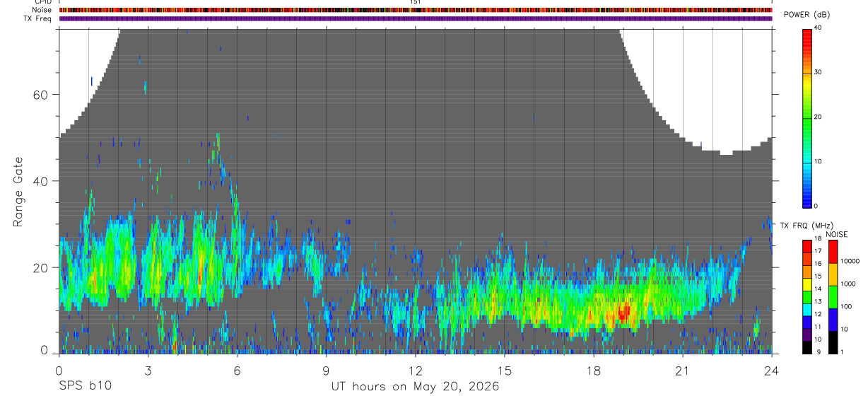Click the x-axis label 18
Viewport: 868px width, 401px height.
tap(593, 371)
